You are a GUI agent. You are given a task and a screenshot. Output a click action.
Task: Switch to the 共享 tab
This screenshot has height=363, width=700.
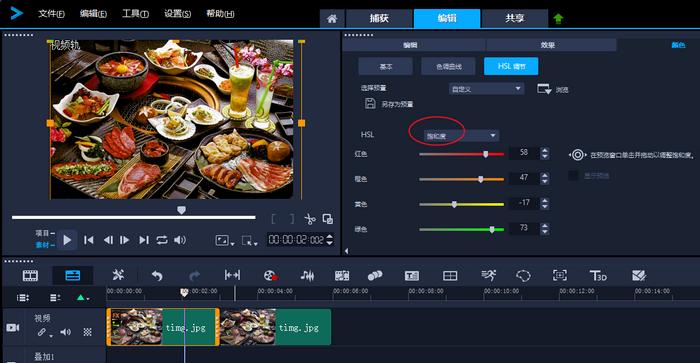(515, 18)
